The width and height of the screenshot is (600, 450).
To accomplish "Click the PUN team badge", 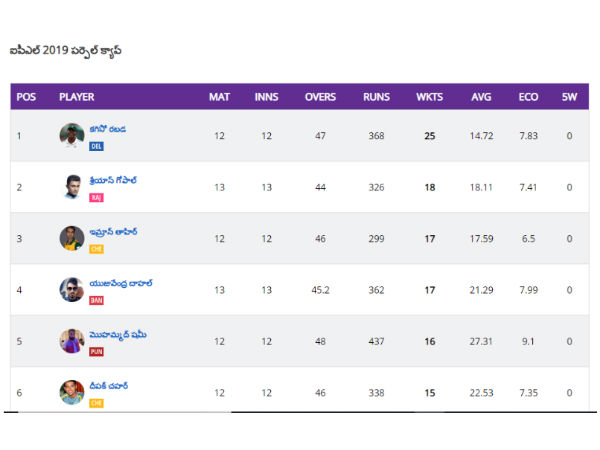I will click(97, 352).
